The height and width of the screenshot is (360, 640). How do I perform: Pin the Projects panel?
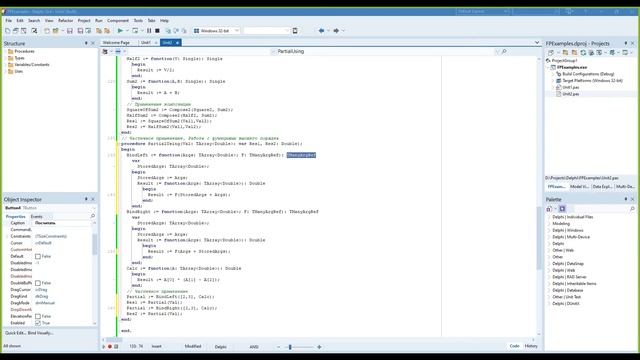[x=626, y=43]
